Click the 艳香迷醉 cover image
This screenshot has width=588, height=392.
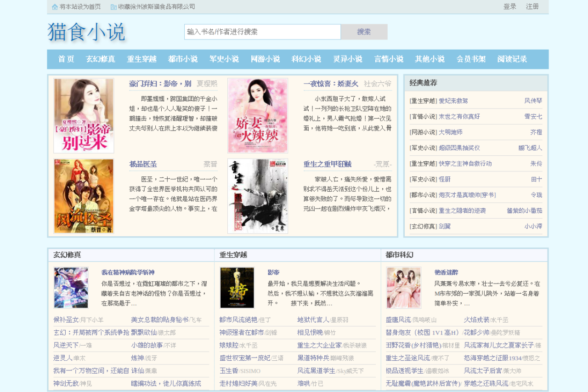(404, 288)
